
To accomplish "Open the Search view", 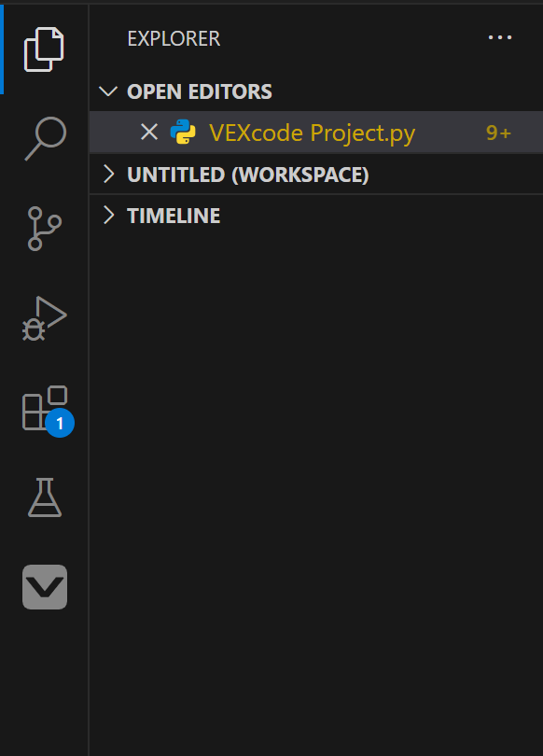I will [44, 138].
